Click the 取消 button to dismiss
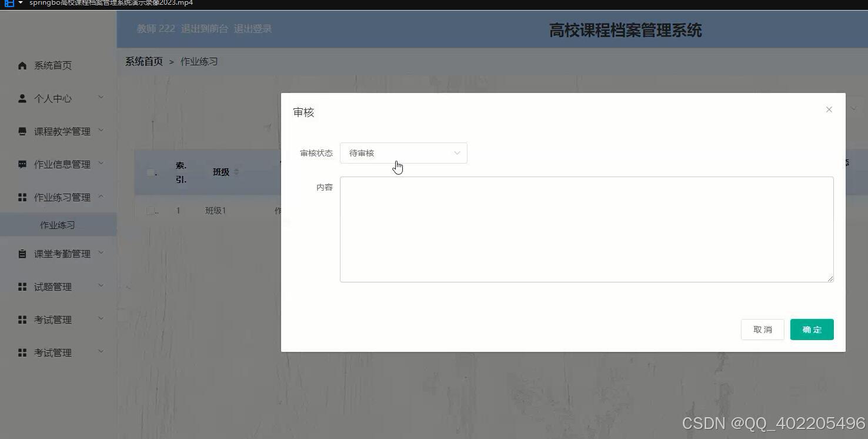 pos(762,329)
